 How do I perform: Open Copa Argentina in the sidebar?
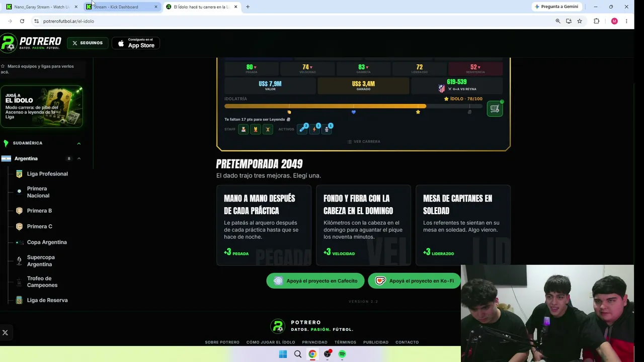point(47,242)
